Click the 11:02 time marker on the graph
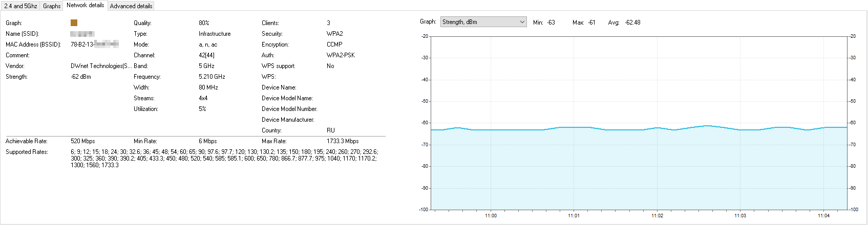The width and height of the screenshot is (868, 225). 657,216
